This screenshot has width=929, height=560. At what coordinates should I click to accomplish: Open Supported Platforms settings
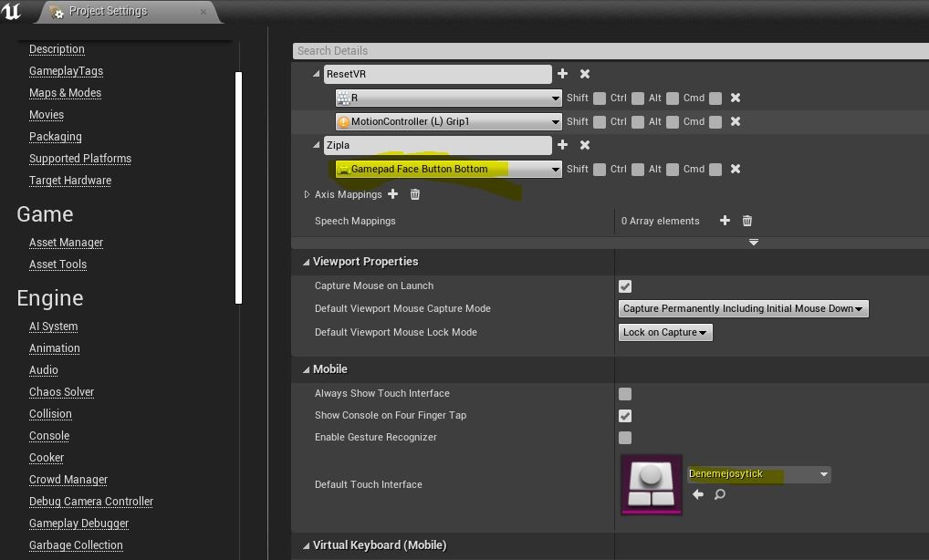[80, 159]
